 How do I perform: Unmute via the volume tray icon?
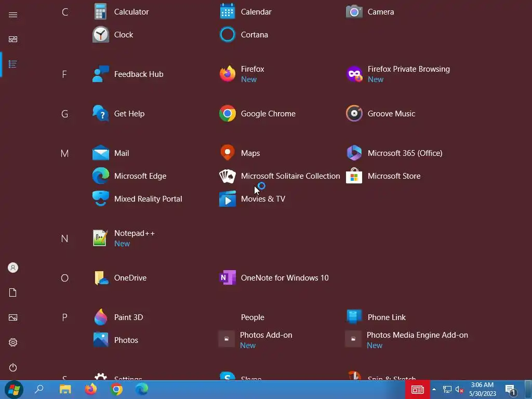point(459,390)
